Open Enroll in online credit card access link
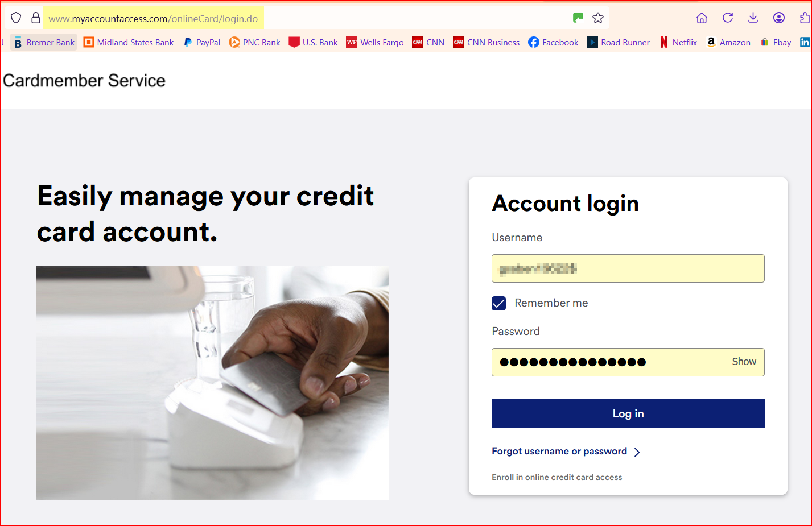 pos(557,477)
